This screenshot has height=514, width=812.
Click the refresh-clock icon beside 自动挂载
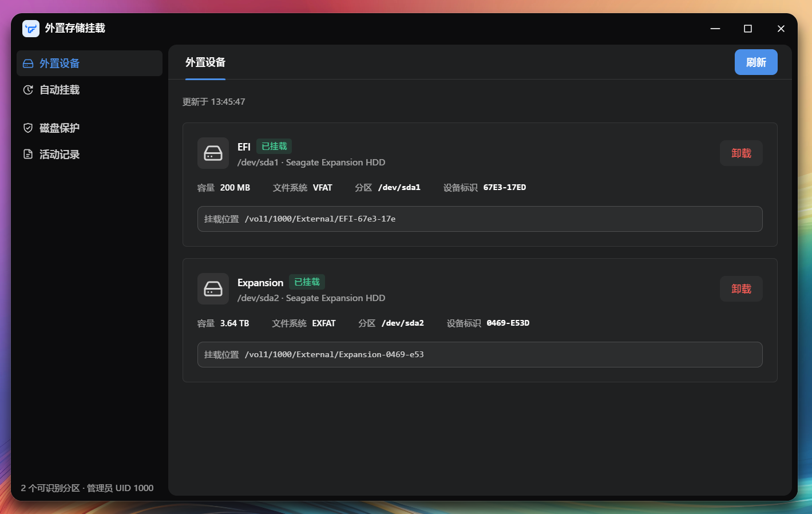click(28, 90)
